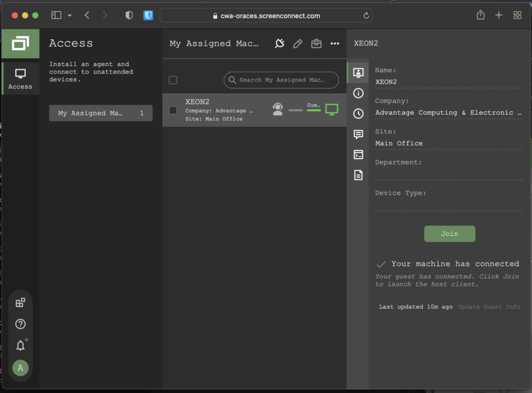Screen dimensions: 532x393
Task: Click the Safari share icon
Action: tap(480, 15)
